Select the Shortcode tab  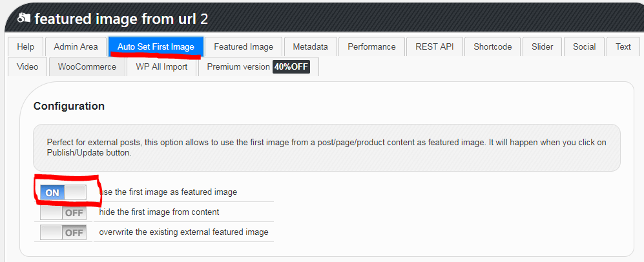(493, 46)
